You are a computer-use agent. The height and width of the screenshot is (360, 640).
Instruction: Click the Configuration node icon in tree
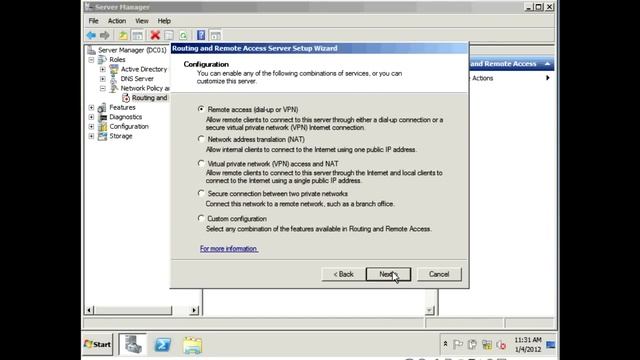(x=102, y=127)
